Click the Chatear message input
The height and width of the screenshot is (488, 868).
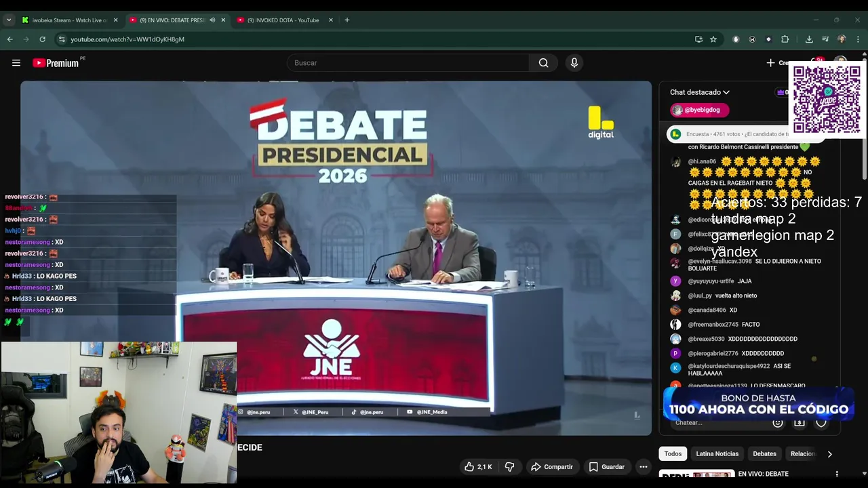tap(719, 422)
